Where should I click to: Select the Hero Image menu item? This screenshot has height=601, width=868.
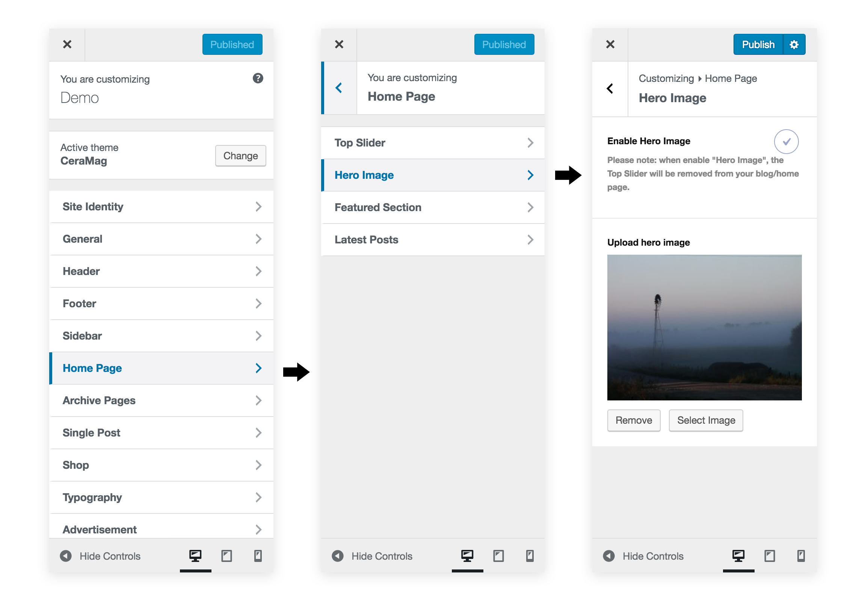(x=432, y=175)
